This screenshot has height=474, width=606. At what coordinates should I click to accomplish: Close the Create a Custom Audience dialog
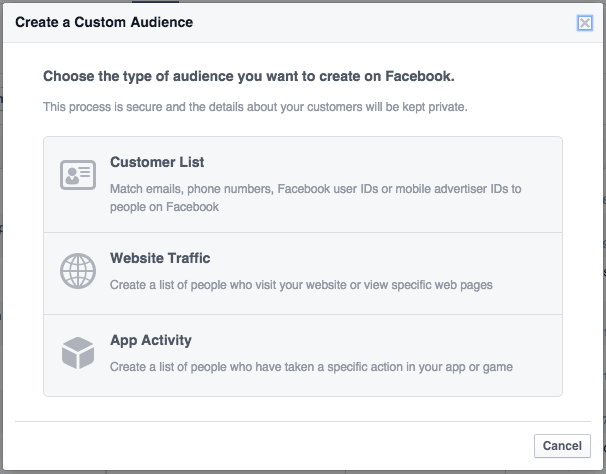pyautogui.click(x=585, y=22)
